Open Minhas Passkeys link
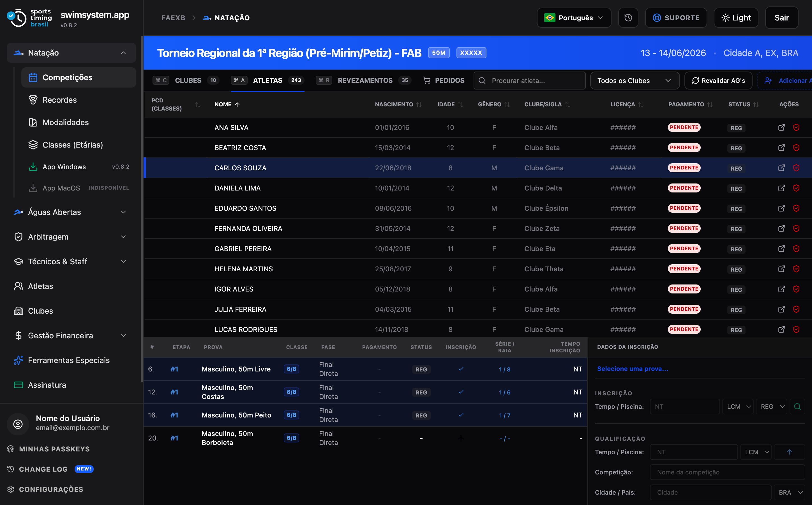 [49, 449]
